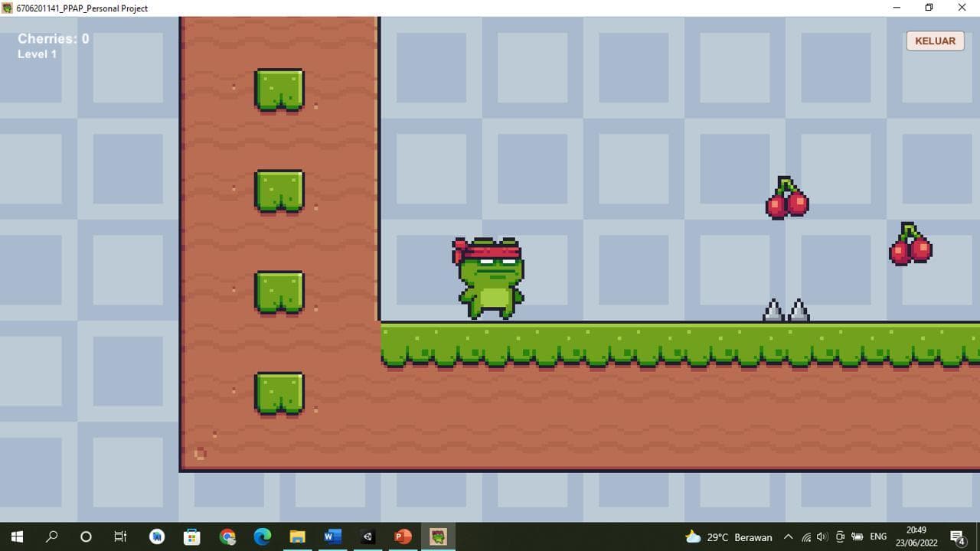Open the Wi-Fi network tray icon

(806, 537)
